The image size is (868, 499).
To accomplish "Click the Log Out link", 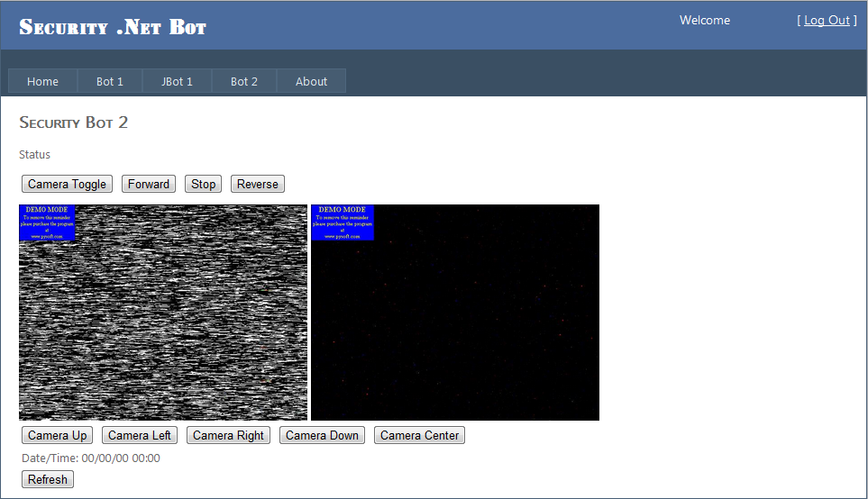I will click(x=827, y=21).
